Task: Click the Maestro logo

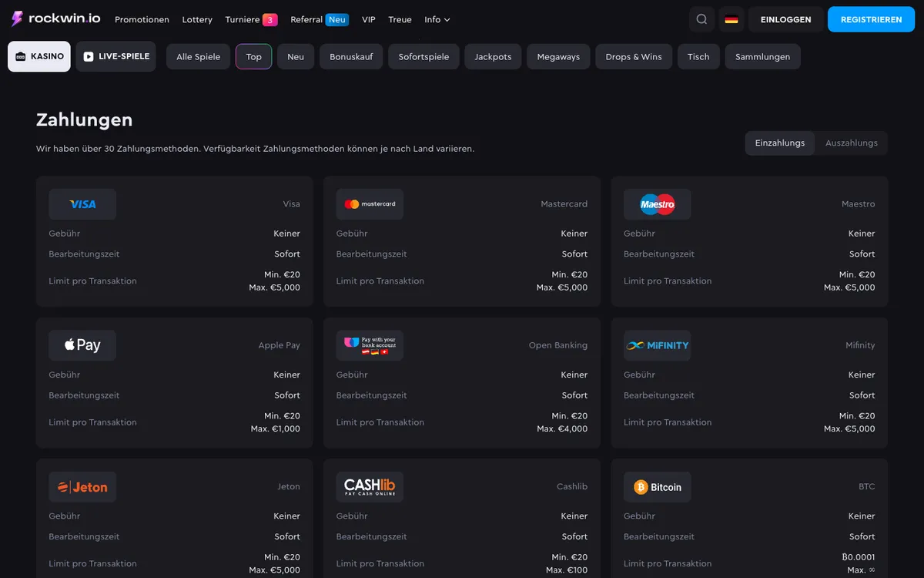Action: click(x=658, y=204)
